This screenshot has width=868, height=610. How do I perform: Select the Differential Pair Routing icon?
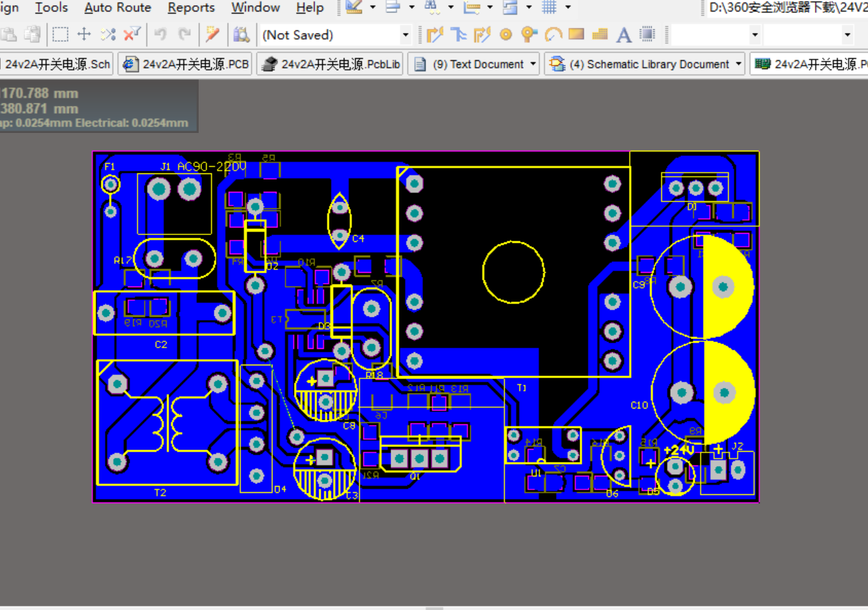click(482, 34)
